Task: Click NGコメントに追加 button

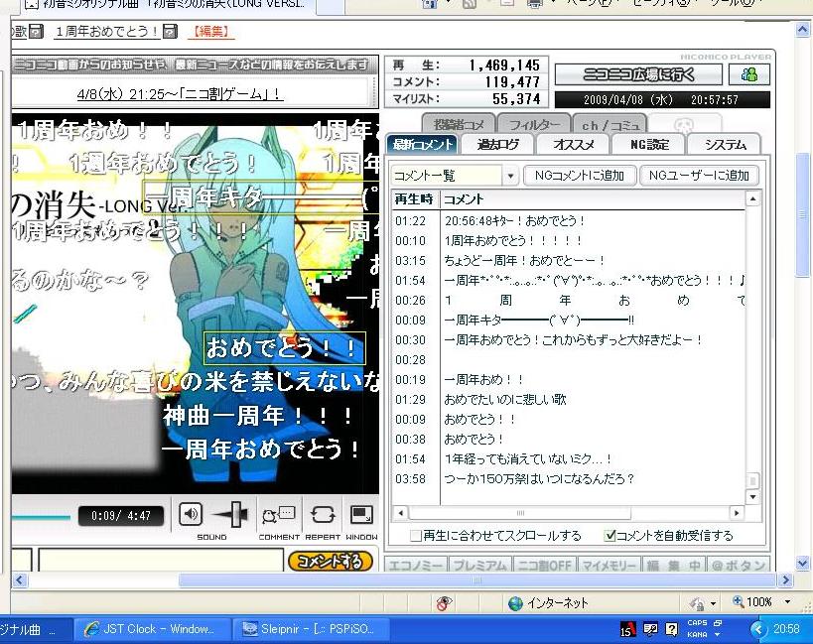Action: [579, 175]
